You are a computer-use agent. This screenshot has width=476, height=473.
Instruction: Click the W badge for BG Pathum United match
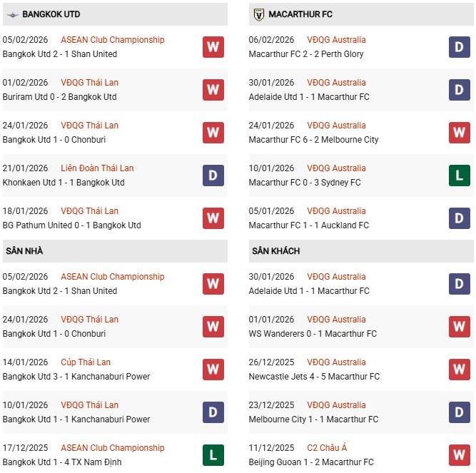tap(213, 218)
